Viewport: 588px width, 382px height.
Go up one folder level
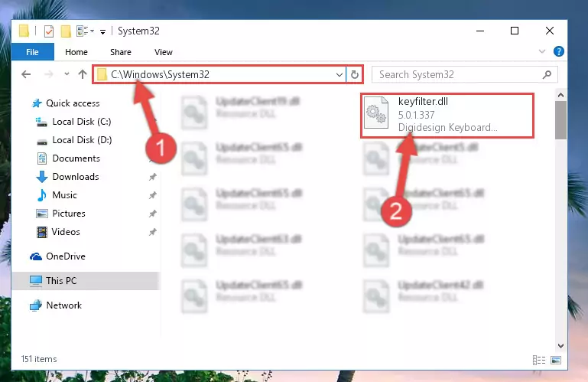tap(83, 74)
